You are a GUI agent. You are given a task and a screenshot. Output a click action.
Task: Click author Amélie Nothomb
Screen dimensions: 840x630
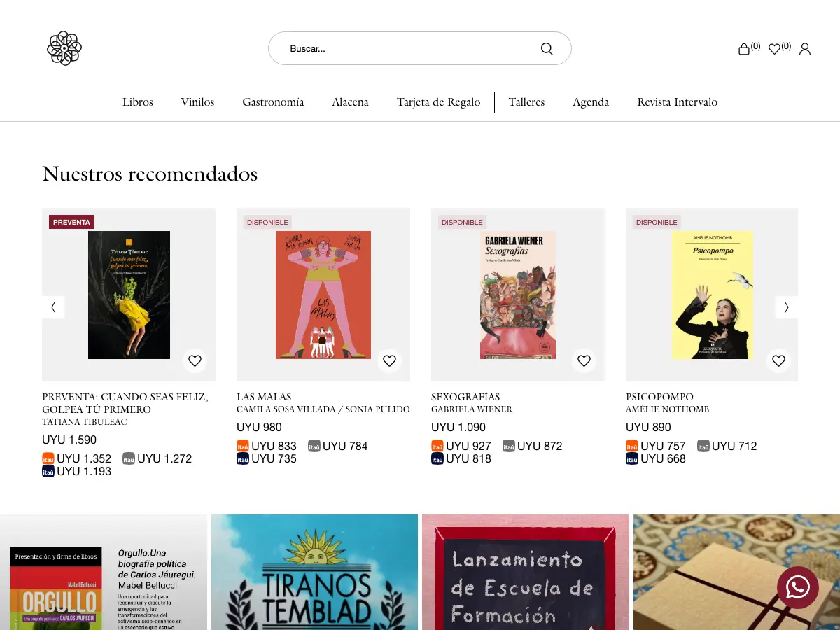point(668,409)
